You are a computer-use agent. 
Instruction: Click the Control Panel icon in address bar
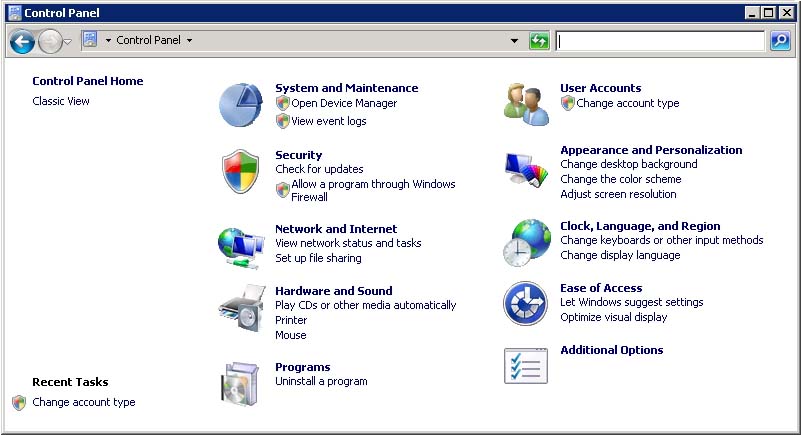tap(90, 39)
